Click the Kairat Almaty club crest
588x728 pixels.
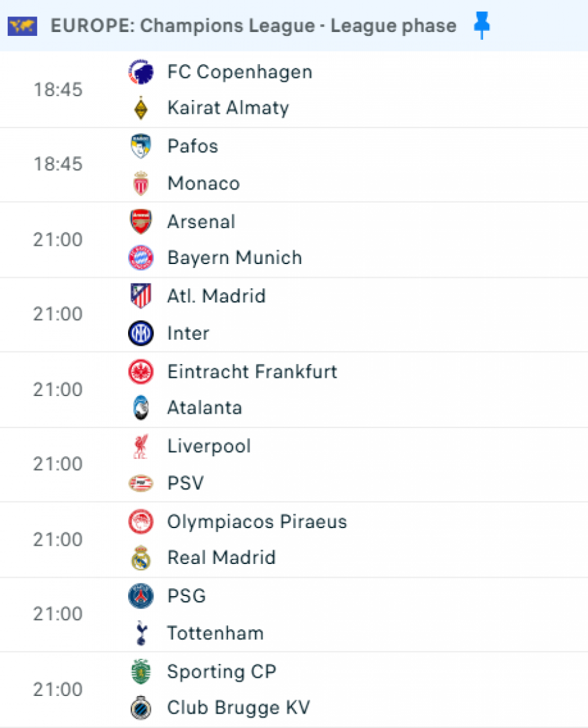(140, 108)
